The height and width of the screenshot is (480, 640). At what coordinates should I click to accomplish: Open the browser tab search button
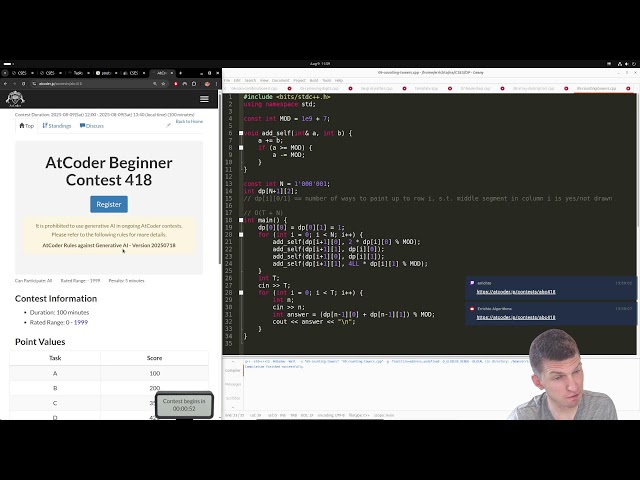click(5, 73)
